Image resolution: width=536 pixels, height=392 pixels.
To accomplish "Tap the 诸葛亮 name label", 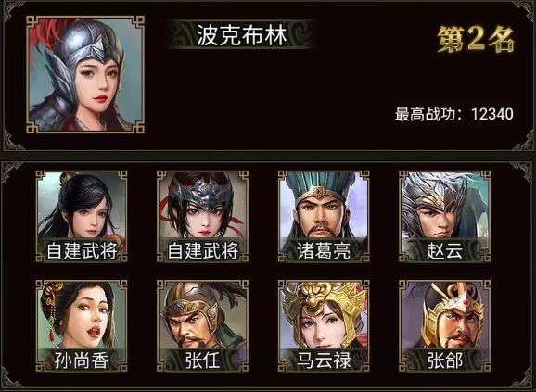I will pos(324,250).
